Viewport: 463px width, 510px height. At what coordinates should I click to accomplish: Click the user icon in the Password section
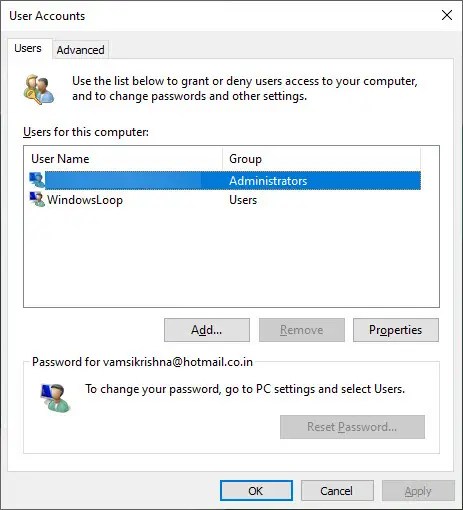(x=55, y=398)
